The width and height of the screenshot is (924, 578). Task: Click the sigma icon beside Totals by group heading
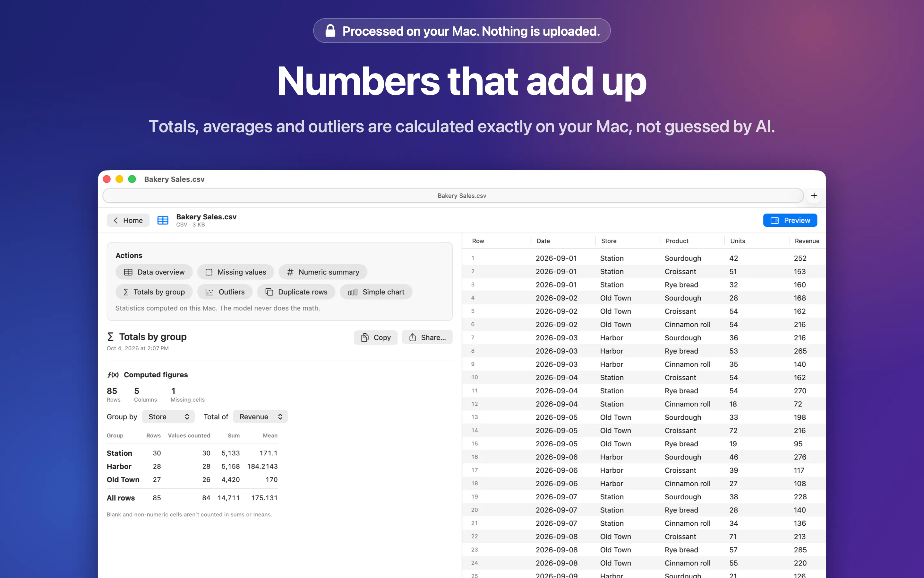tap(110, 337)
